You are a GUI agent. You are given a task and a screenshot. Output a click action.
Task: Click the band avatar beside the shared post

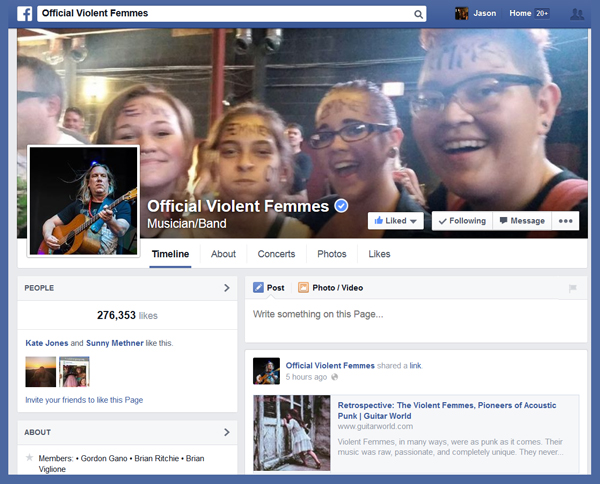tap(266, 371)
